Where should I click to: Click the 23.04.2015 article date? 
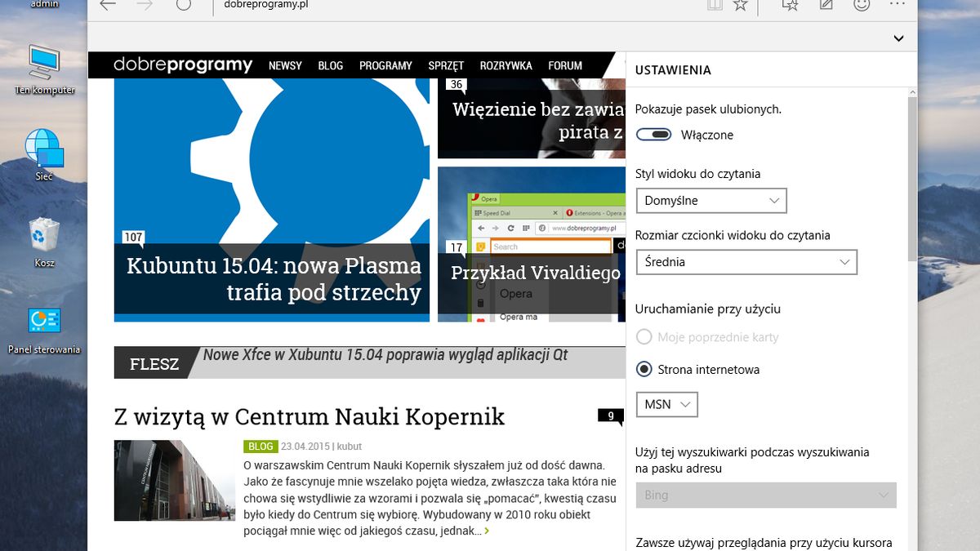point(305,447)
